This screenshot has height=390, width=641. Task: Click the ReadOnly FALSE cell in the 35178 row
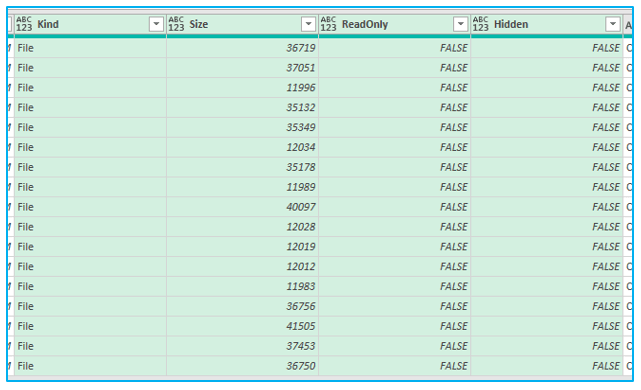[x=394, y=167]
